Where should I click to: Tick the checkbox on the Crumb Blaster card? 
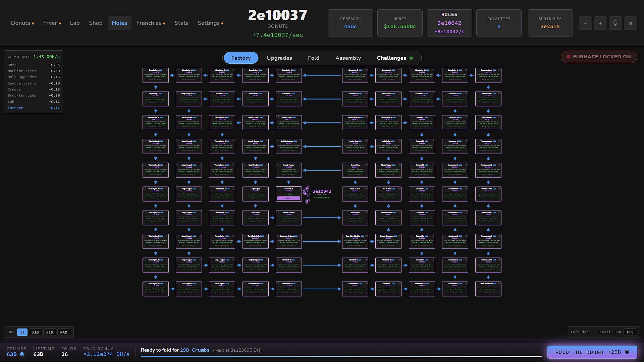pos(245,141)
